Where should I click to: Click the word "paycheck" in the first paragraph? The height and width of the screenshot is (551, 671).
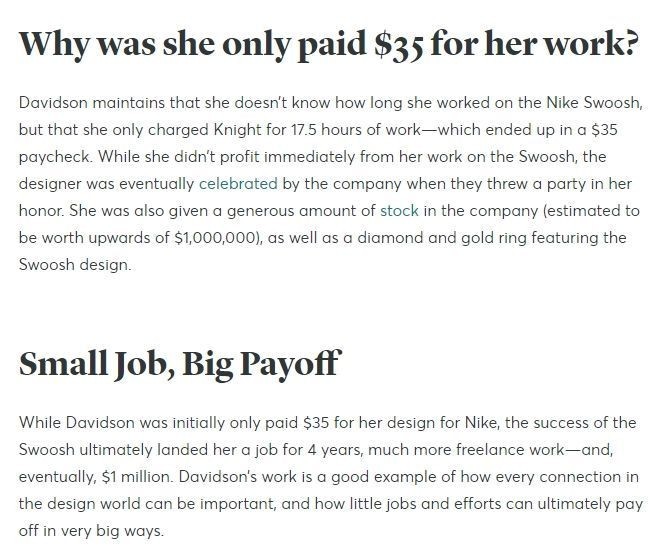pos(52,157)
